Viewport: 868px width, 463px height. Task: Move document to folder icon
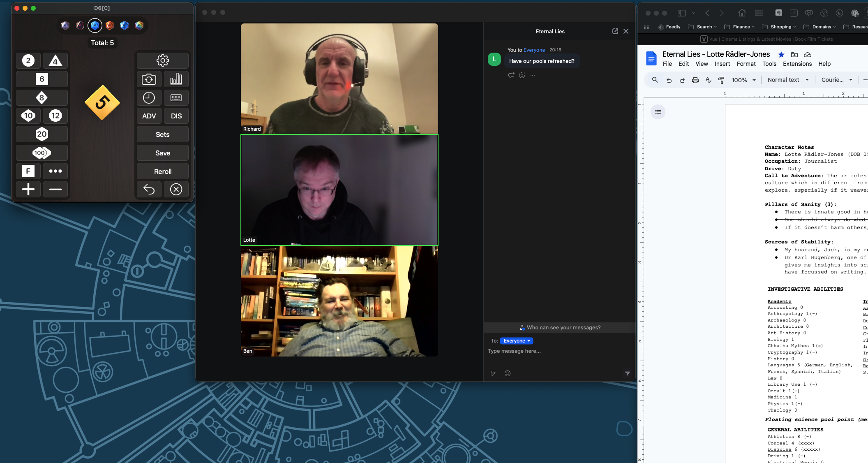(x=794, y=55)
